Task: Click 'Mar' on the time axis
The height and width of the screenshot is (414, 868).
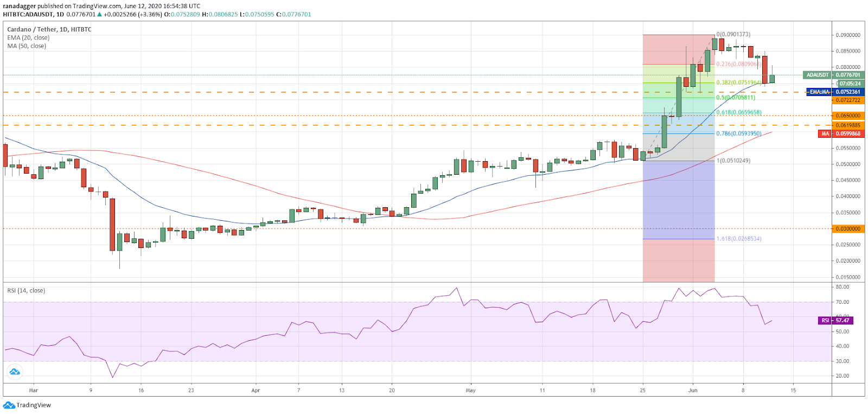Action: pyautogui.click(x=34, y=391)
